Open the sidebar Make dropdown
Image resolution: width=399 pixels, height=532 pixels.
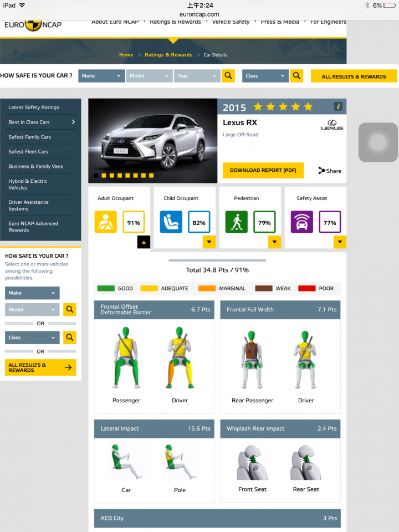32,293
